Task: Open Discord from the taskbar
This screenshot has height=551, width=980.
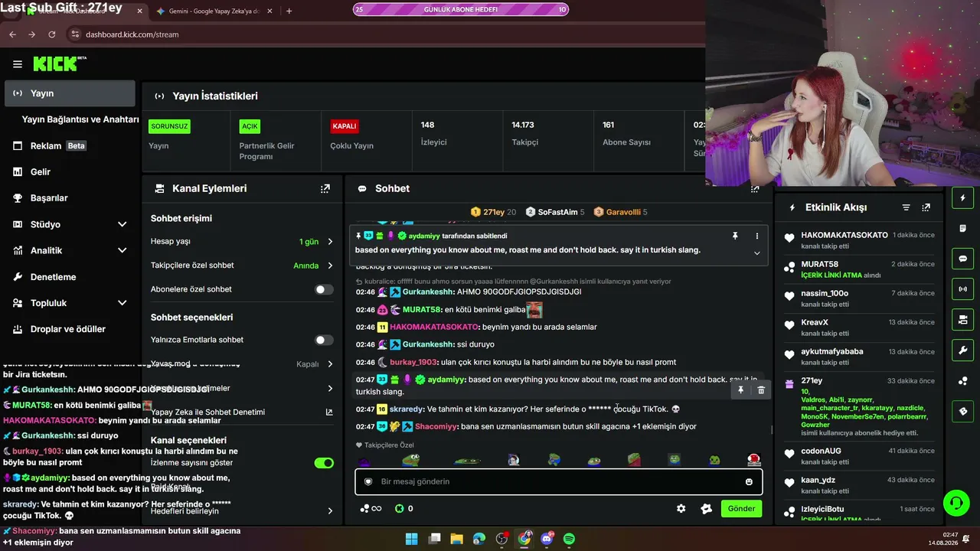Action: coord(547,539)
